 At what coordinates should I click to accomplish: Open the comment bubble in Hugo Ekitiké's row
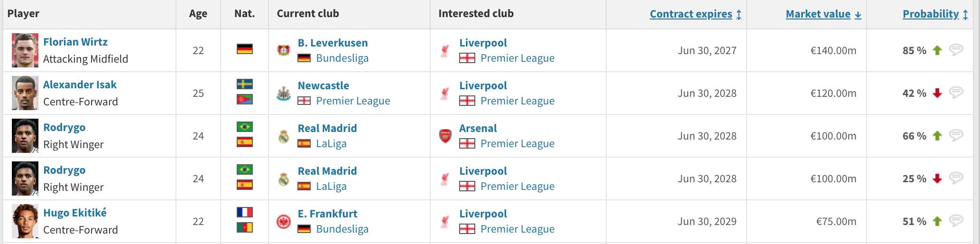[956, 220]
